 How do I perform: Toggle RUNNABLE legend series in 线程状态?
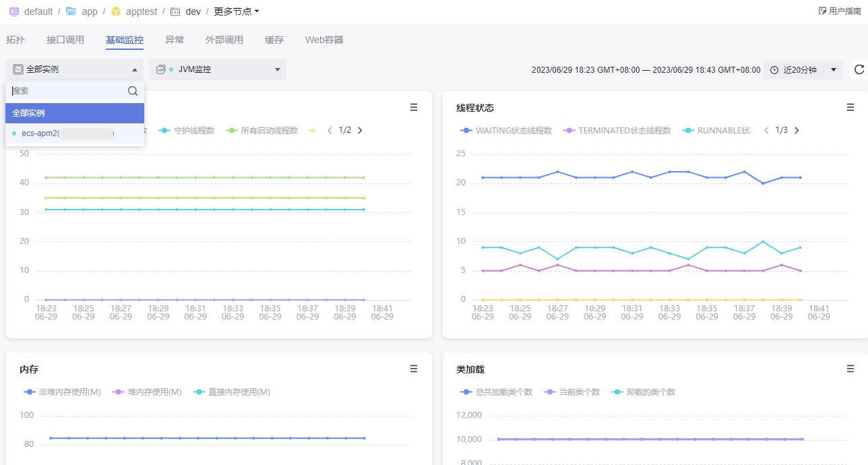coord(716,131)
